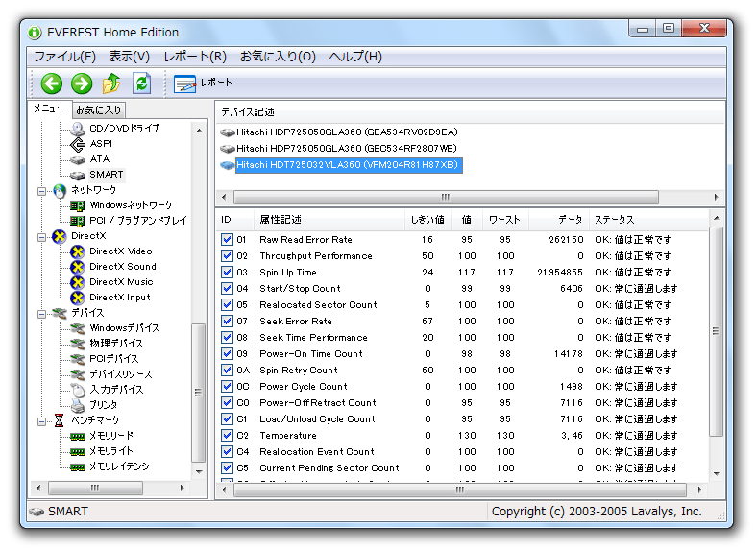Switch to the お気に入り tab
Viewport: 756px width, 550px height.
tap(99, 110)
